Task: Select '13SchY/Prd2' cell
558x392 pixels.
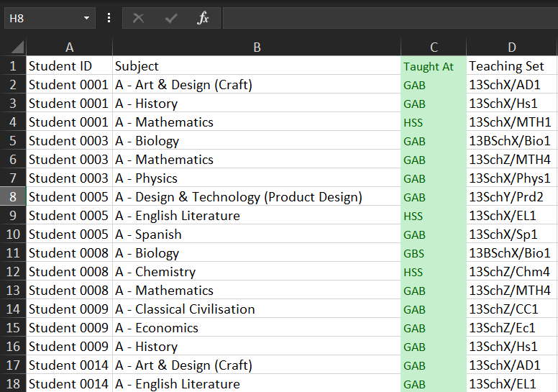Action: tap(512, 196)
